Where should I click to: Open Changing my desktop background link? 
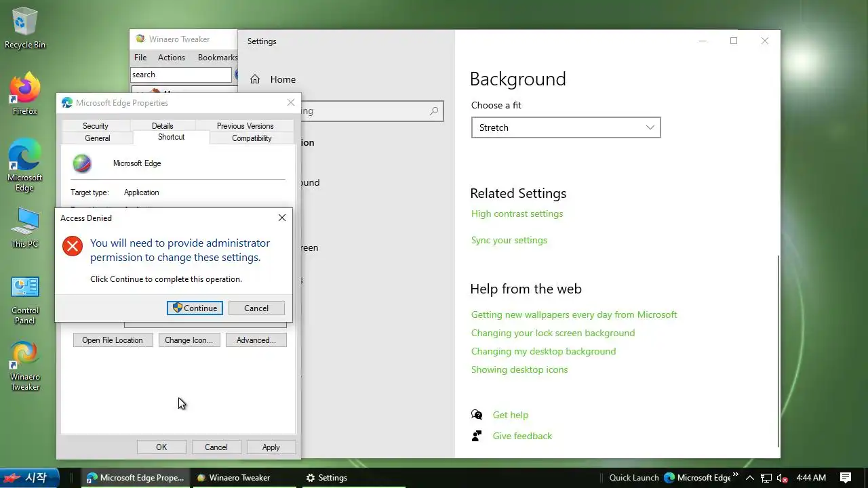pos(544,351)
